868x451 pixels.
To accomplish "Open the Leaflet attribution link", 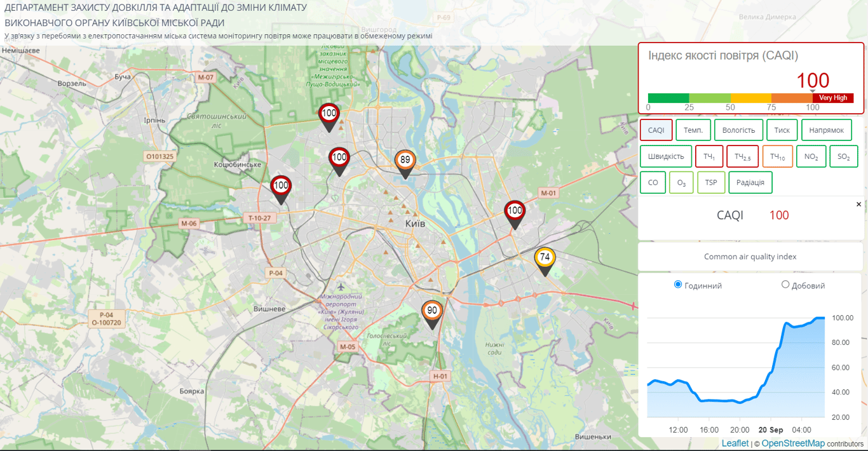I will click(x=735, y=443).
